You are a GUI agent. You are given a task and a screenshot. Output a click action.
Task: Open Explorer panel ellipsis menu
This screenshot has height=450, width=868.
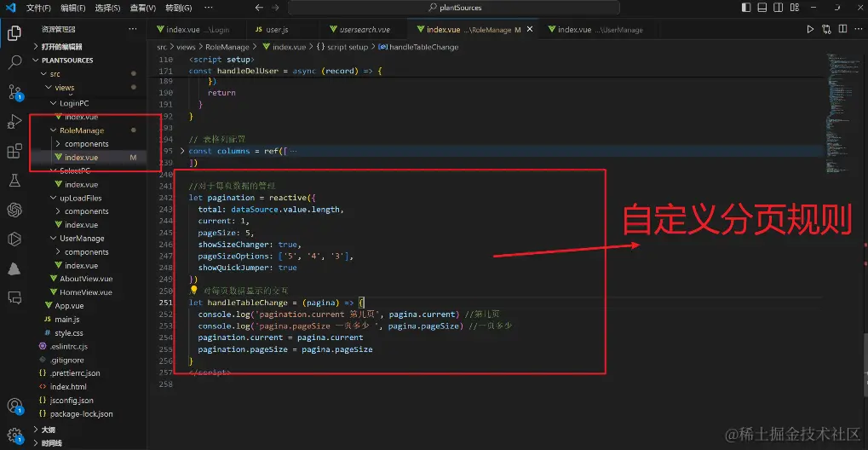click(132, 29)
